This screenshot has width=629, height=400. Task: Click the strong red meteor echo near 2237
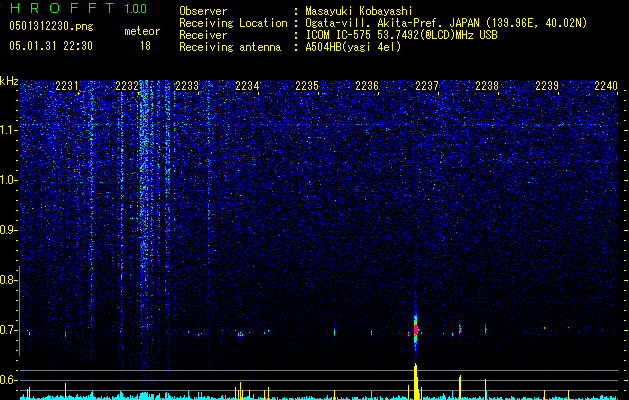[x=416, y=330]
